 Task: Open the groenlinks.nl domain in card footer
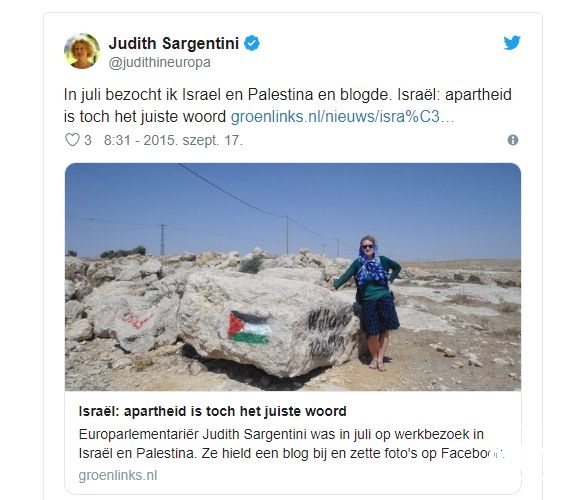[x=118, y=475]
